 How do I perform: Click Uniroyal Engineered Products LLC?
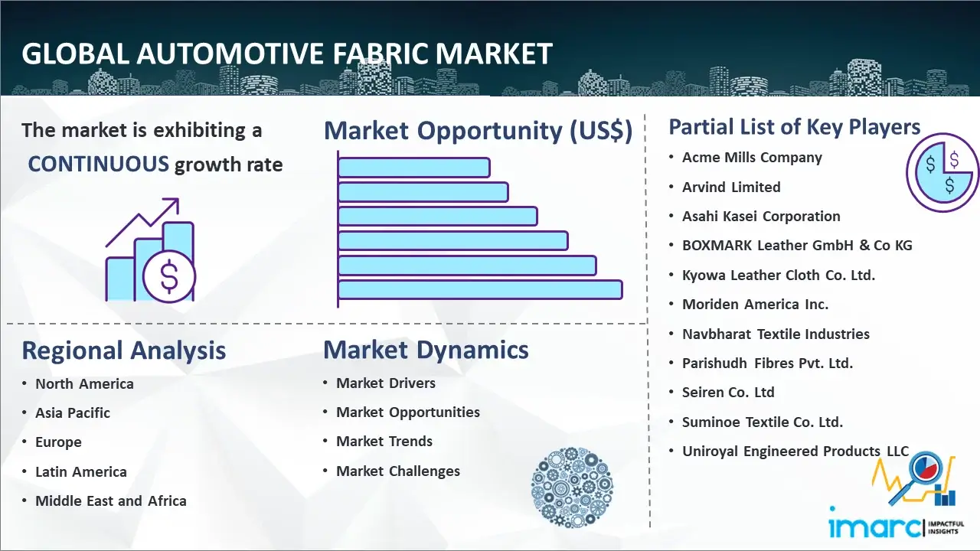point(795,452)
